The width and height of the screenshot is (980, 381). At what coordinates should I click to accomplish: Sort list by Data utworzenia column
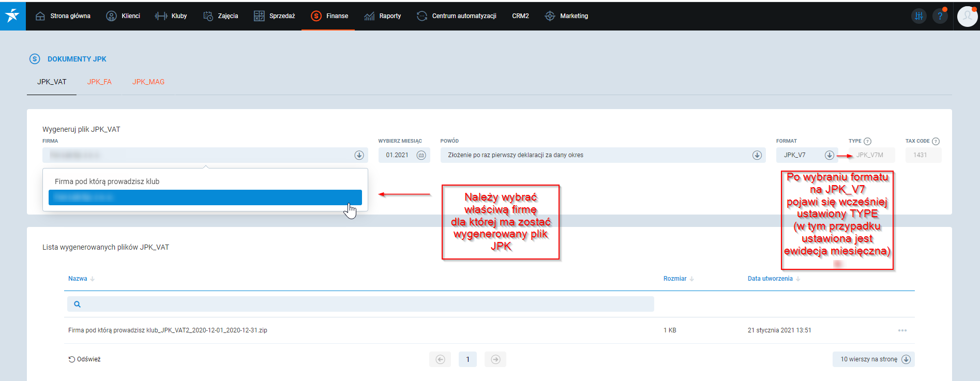point(770,279)
